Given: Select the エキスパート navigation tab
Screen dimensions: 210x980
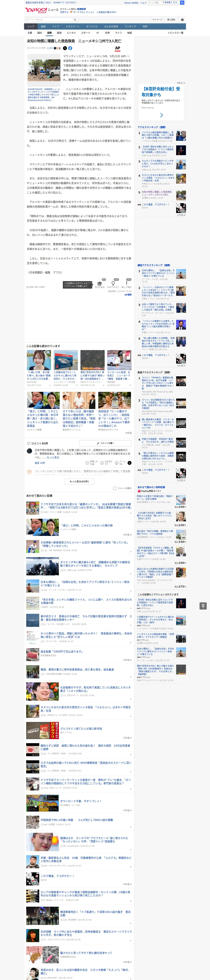Looking at the screenshot, I should 72,27.
